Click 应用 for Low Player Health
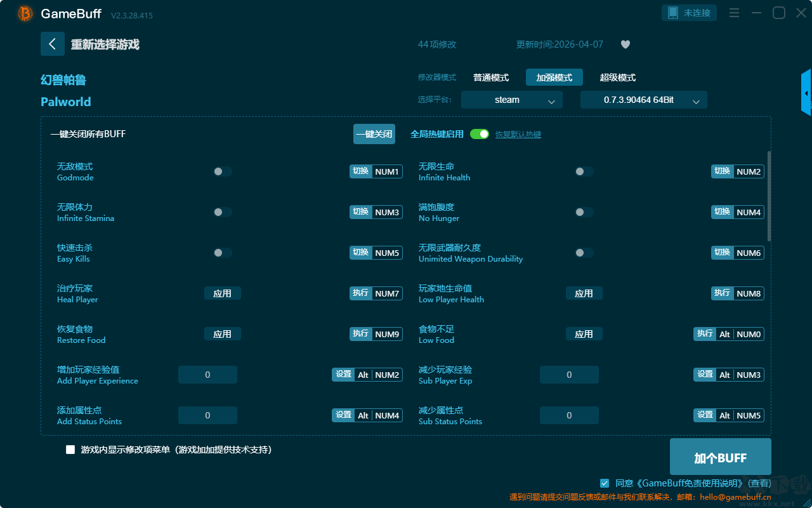The height and width of the screenshot is (508, 812). pos(584,293)
